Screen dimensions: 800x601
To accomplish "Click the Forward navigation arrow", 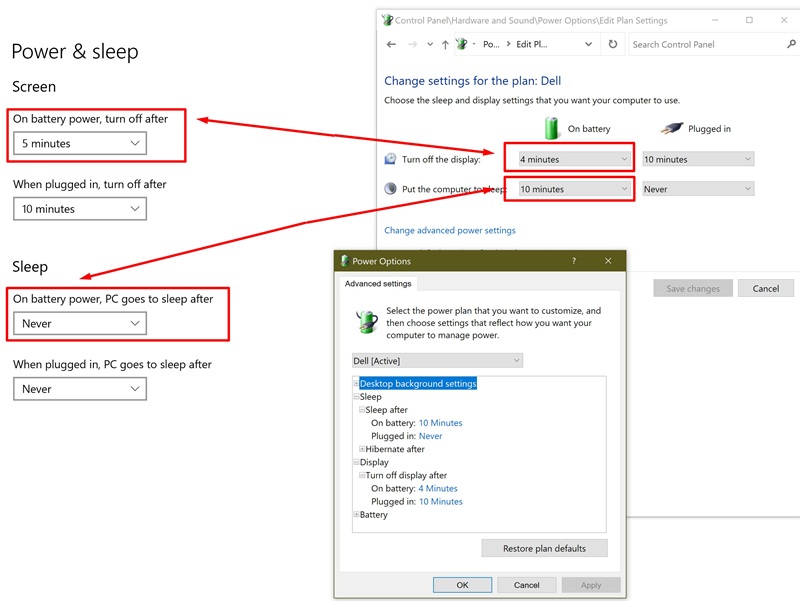I will [412, 45].
